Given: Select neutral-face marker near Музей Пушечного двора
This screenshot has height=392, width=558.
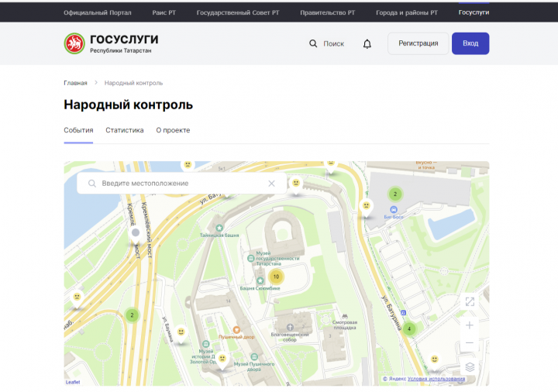Looking at the screenshot, I should (x=222, y=360).
